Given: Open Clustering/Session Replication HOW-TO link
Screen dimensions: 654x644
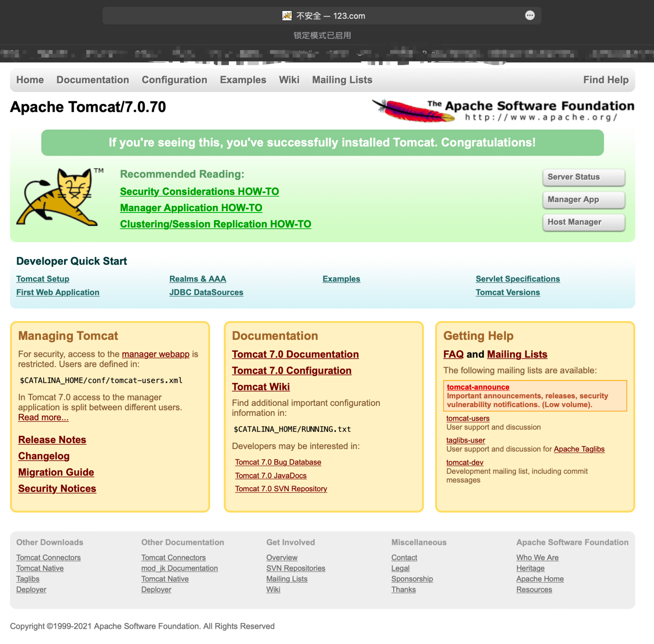Looking at the screenshot, I should pos(215,224).
